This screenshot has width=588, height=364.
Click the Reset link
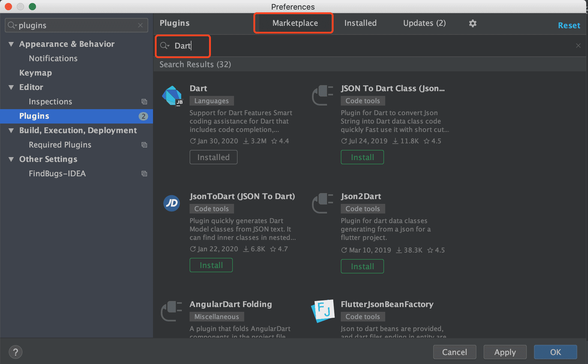[569, 25]
